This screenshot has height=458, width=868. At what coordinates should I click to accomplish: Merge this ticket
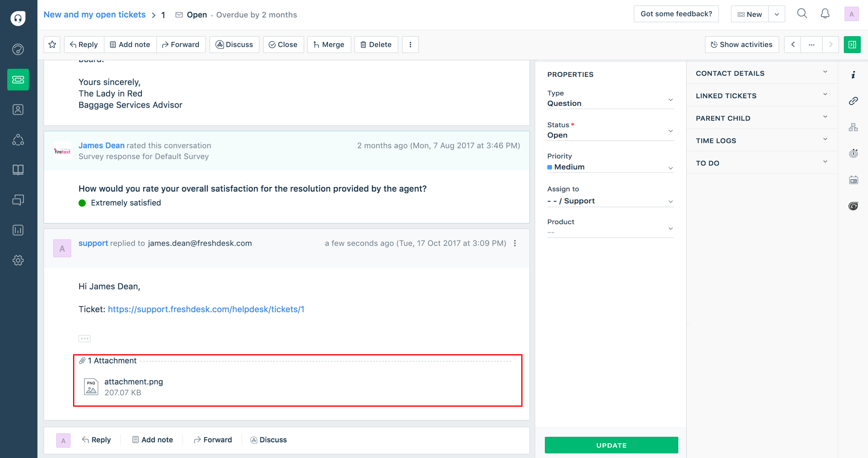click(x=329, y=44)
